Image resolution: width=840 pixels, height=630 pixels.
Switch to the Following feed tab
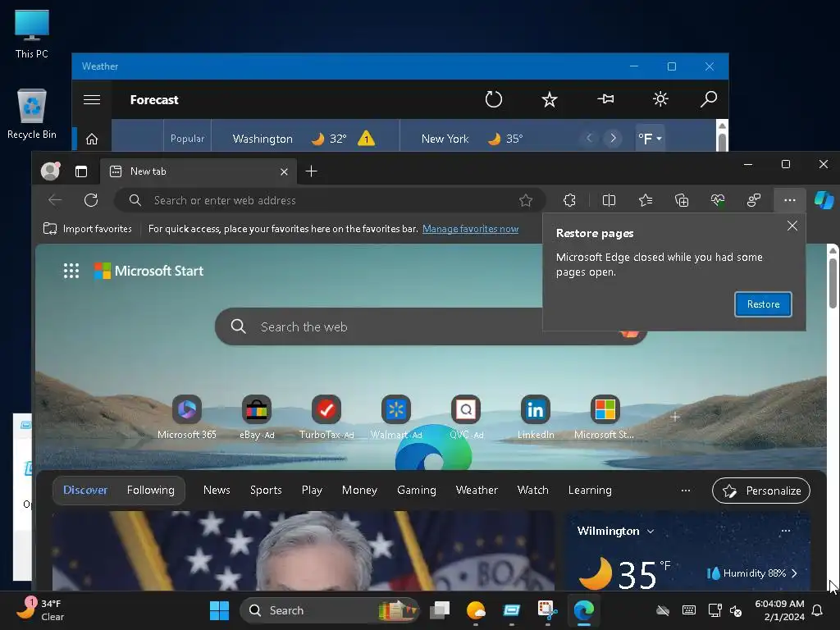pos(151,491)
